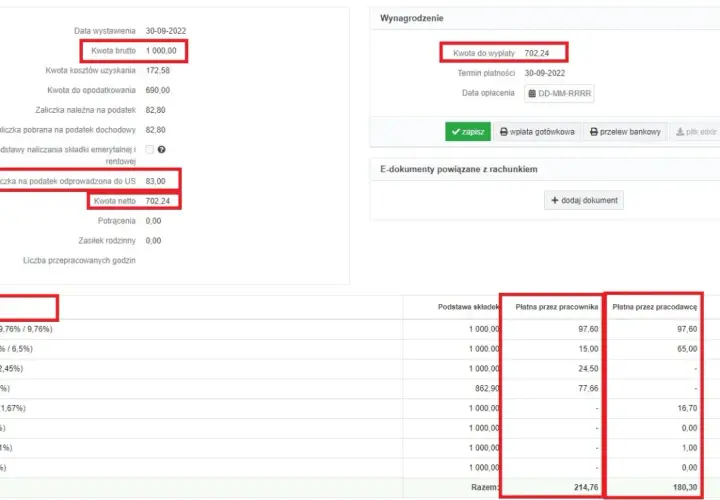
Task: Click E-dokumenty powiązane z rachunkiem heading
Action: pos(458,169)
